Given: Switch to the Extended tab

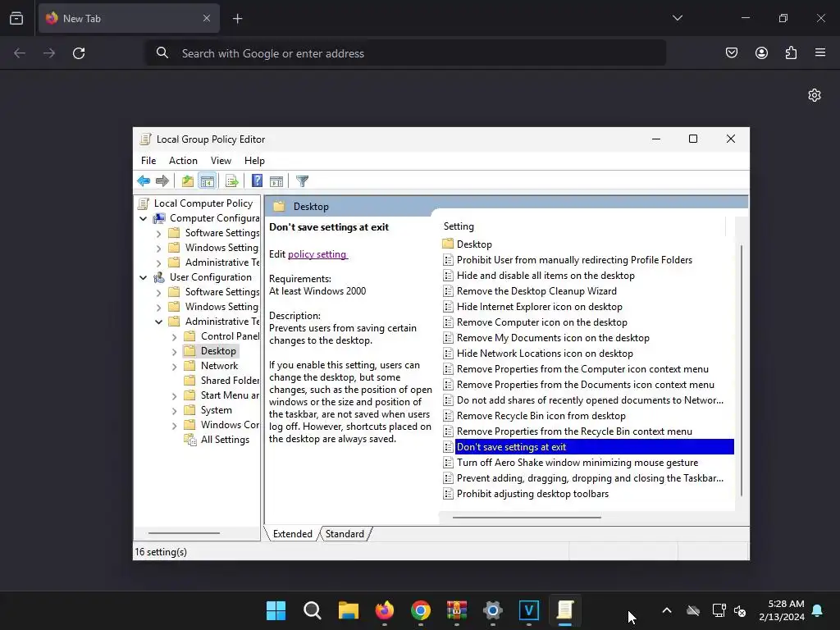Looking at the screenshot, I should (293, 534).
